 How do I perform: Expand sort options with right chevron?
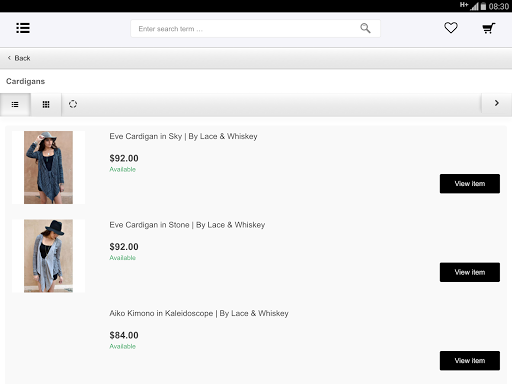point(497,103)
